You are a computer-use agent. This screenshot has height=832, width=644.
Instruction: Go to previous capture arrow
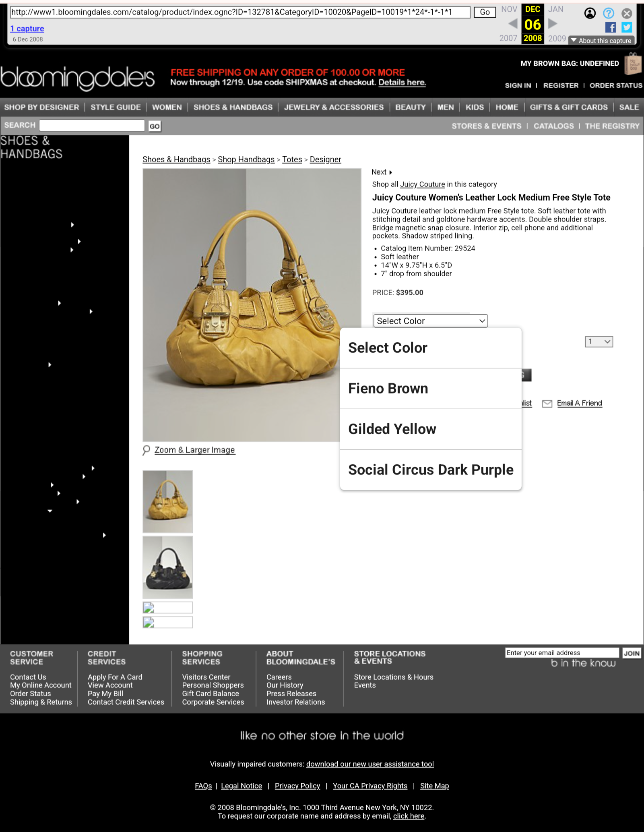click(512, 24)
